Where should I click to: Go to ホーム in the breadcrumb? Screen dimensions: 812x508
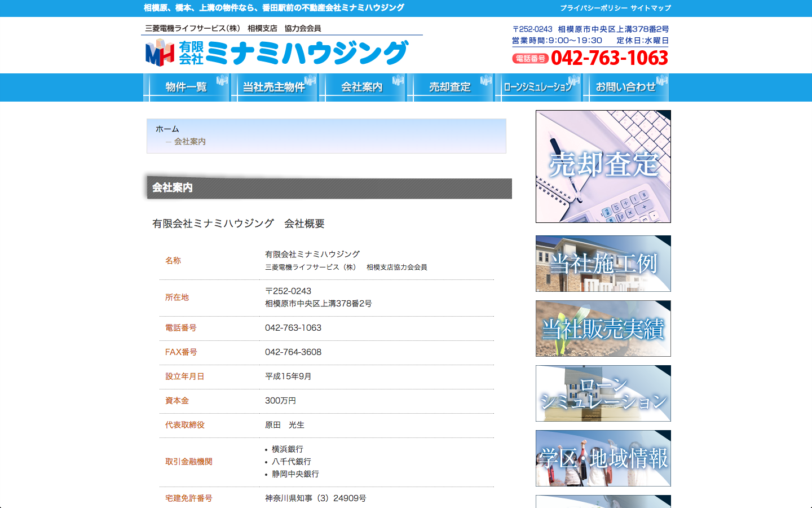167,129
